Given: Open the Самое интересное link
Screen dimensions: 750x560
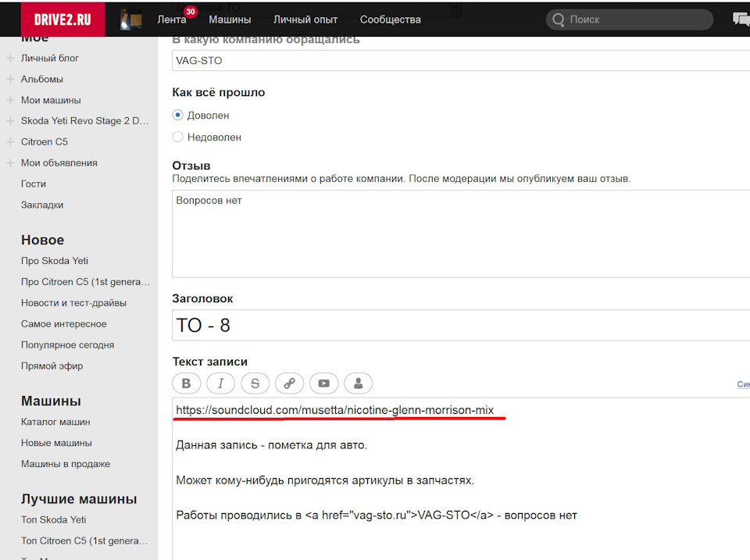Looking at the screenshot, I should click(63, 324).
